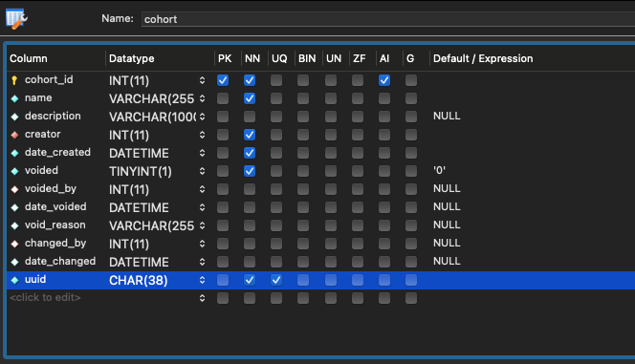Select the description column name

click(53, 116)
